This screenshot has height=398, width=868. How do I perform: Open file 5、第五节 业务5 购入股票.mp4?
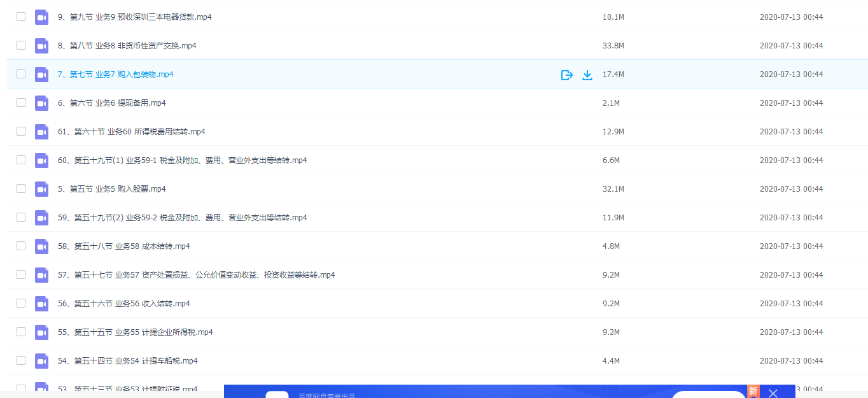pos(111,189)
